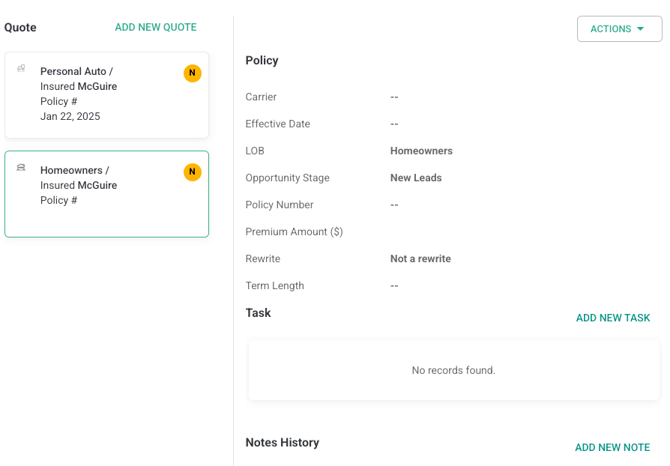670x466 pixels.
Task: Click the yellow N badge on Homeowners
Action: coord(192,172)
